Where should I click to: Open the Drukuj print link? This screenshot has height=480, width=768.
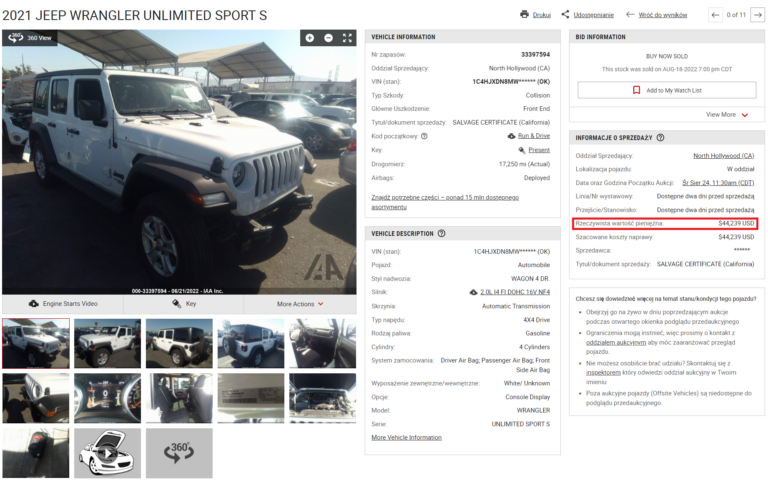click(x=542, y=15)
